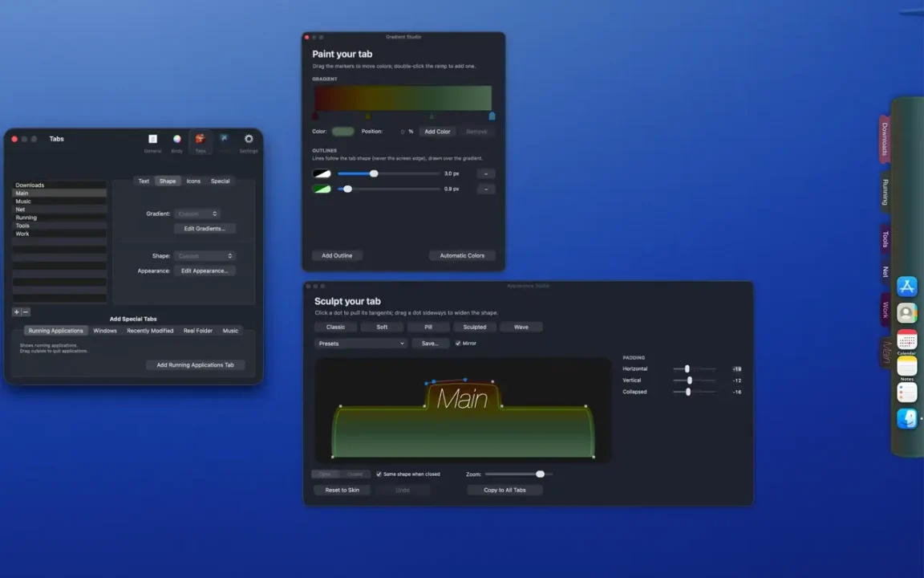Click the Automatic Colors button
The width and height of the screenshot is (924, 578).
tap(462, 256)
